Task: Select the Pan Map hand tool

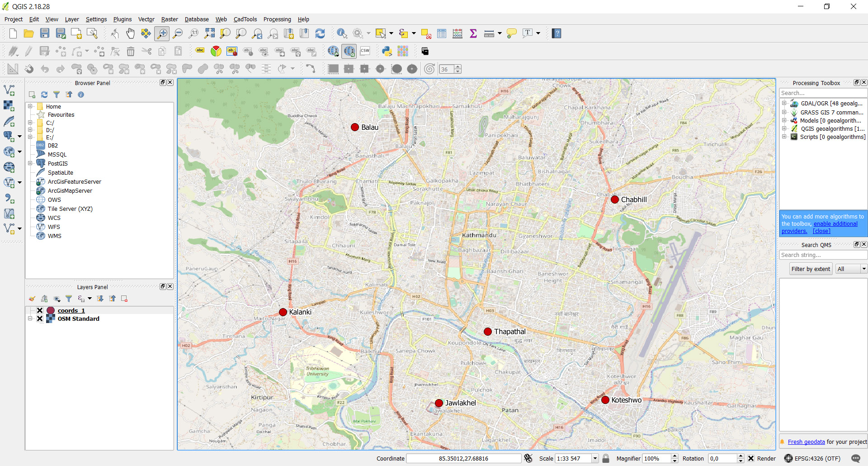Action: pyautogui.click(x=130, y=33)
